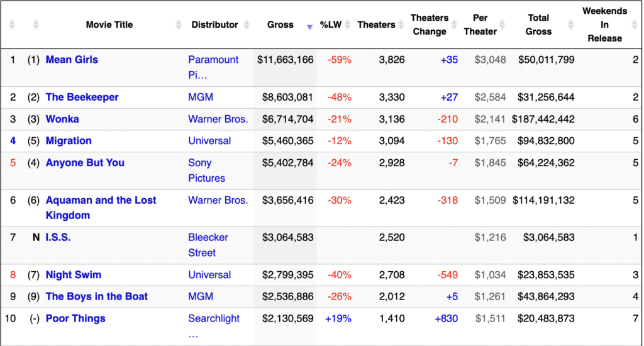Image resolution: width=644 pixels, height=346 pixels.
Task: Open The Boys in the Boat link
Action: point(96,297)
